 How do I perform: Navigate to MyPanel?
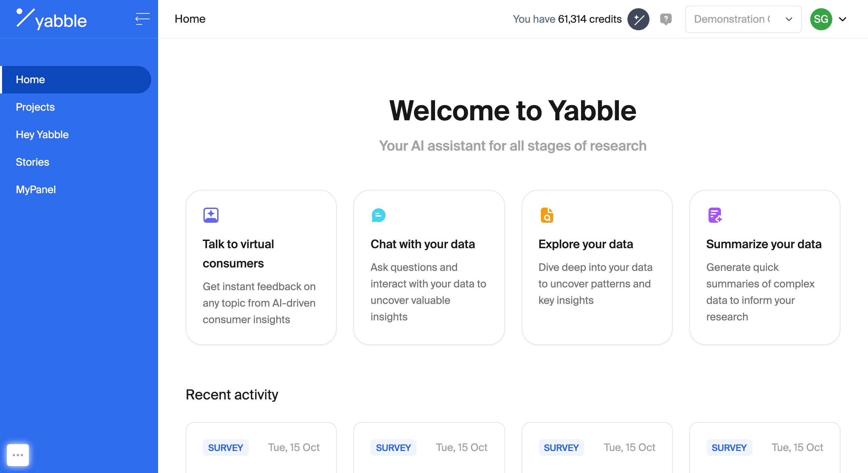(x=35, y=189)
